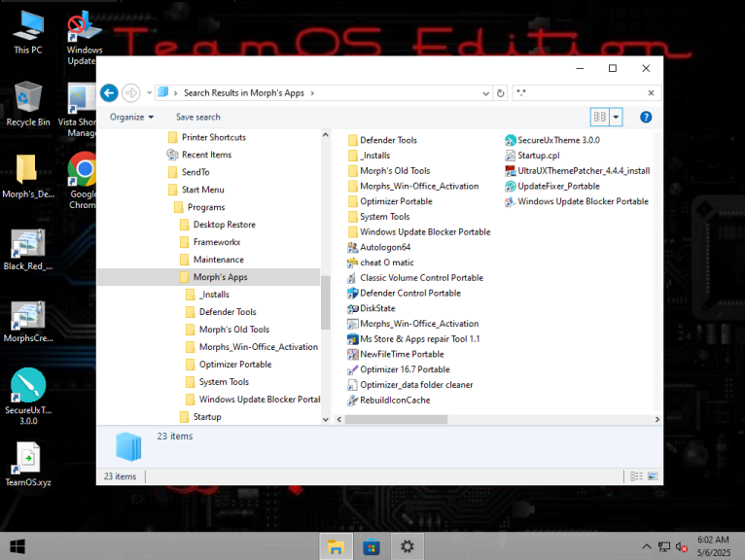Select Morph's Old Tools folder in results
745x560 pixels.
tap(389, 170)
